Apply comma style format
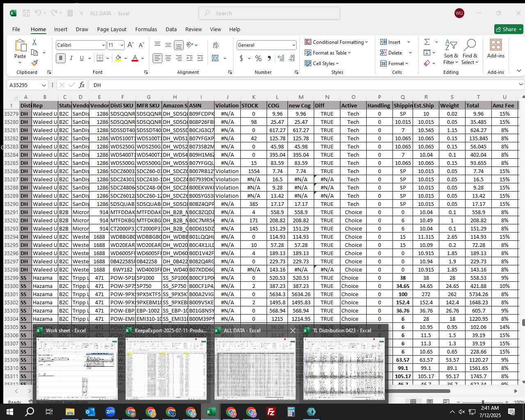Image resolution: width=525 pixels, height=420 pixels. 269,58
